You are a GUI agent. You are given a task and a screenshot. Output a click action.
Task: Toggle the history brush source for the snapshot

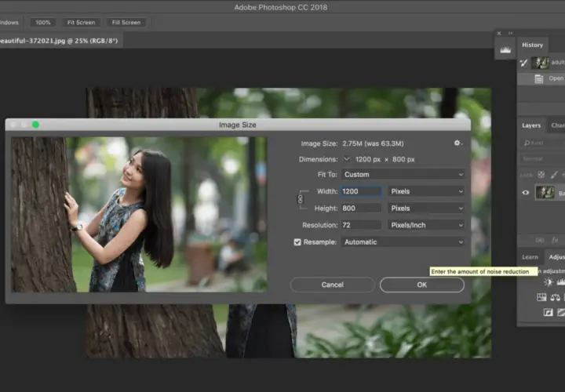point(523,63)
